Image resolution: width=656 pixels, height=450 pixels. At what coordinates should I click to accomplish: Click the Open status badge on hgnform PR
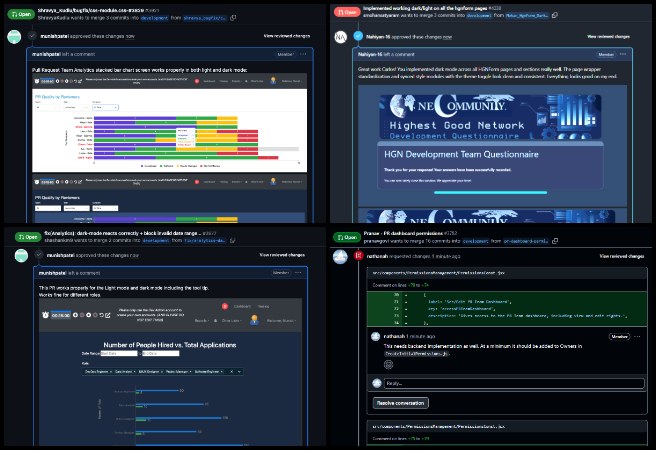347,12
